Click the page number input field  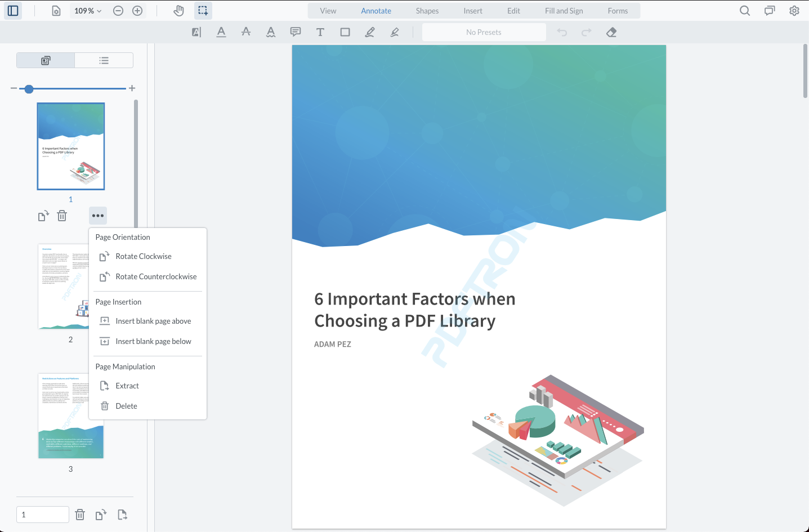[43, 515]
